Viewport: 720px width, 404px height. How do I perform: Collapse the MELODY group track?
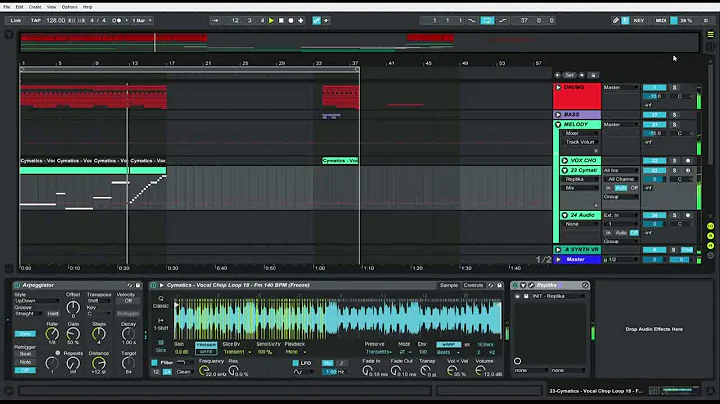click(558, 124)
